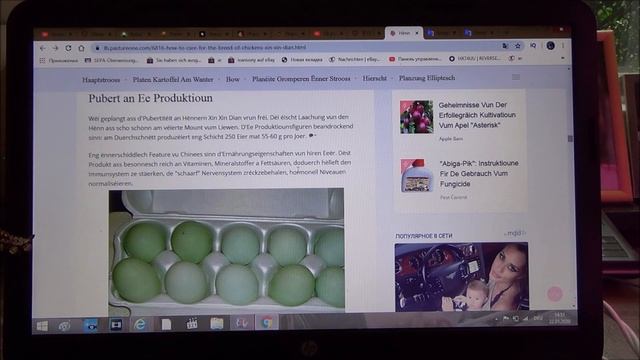Open the 'Nachrichten | eBay' bookmark
Viewport: 640px width, 360px height.
click(355, 59)
